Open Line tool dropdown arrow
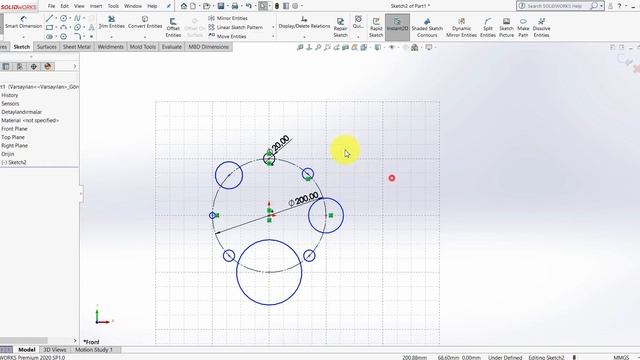The height and width of the screenshot is (360, 640). 56,18
